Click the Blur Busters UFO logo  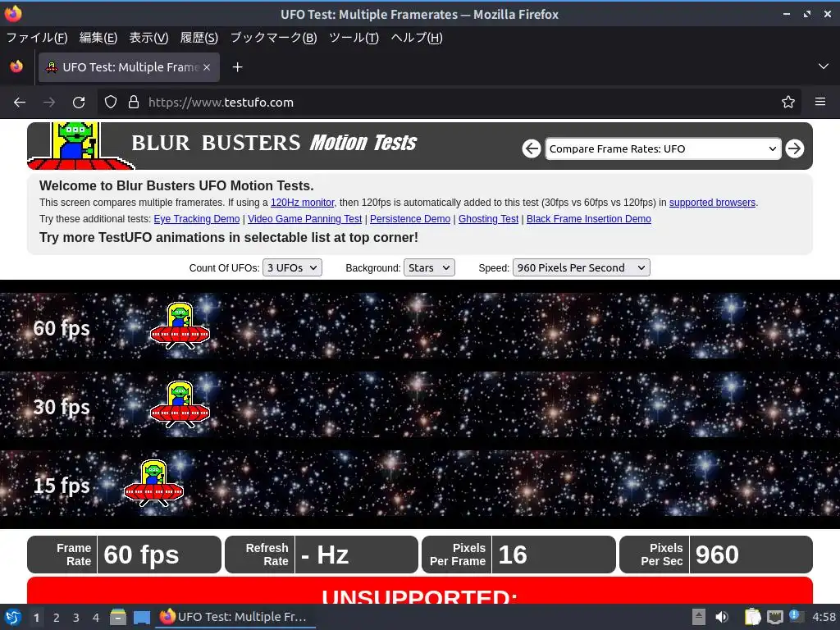point(80,146)
